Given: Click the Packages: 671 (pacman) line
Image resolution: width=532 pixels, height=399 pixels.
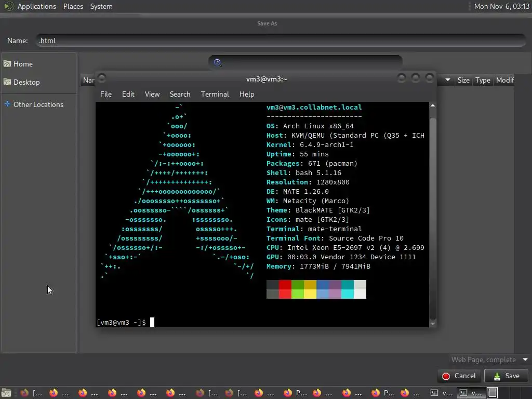Looking at the screenshot, I should tap(312, 163).
